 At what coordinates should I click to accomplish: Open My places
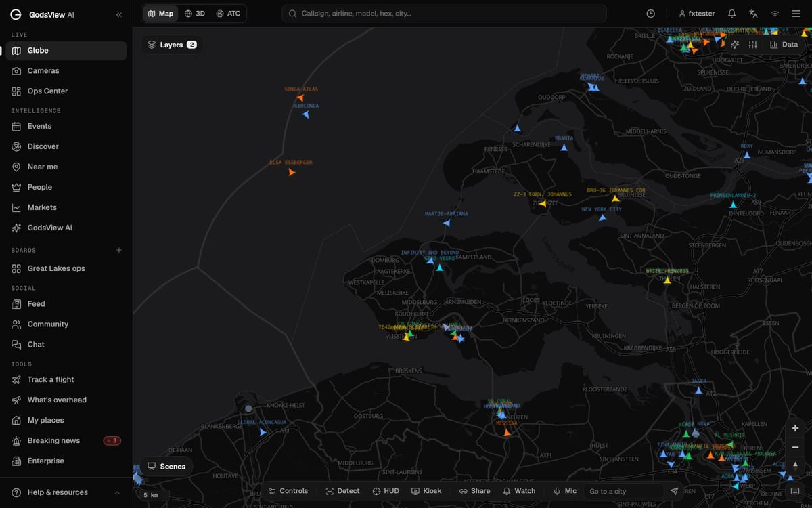[x=66, y=420]
